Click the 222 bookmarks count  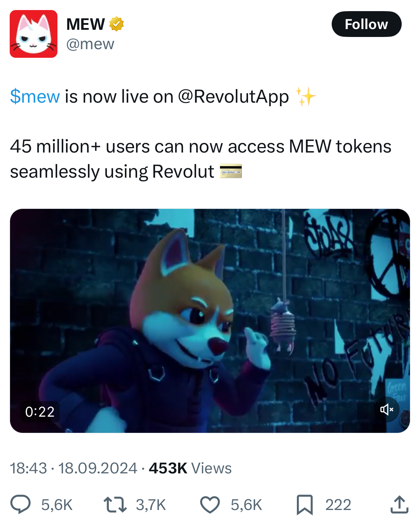338,505
